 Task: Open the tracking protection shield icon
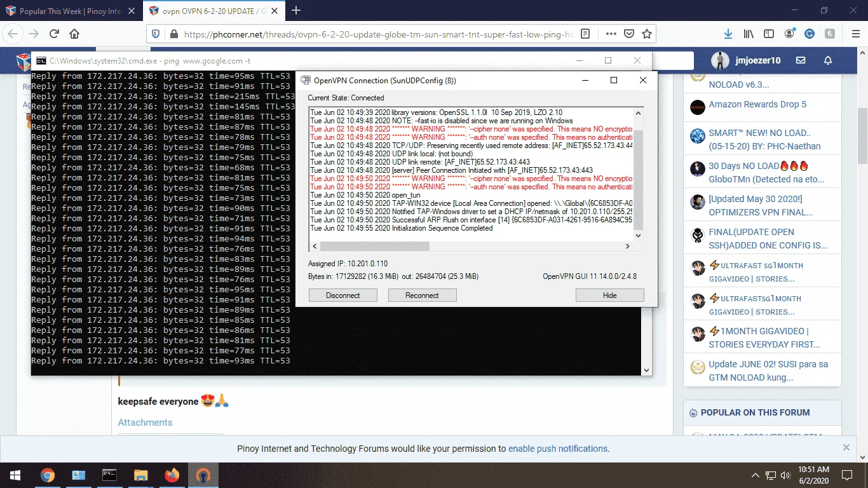tap(157, 34)
